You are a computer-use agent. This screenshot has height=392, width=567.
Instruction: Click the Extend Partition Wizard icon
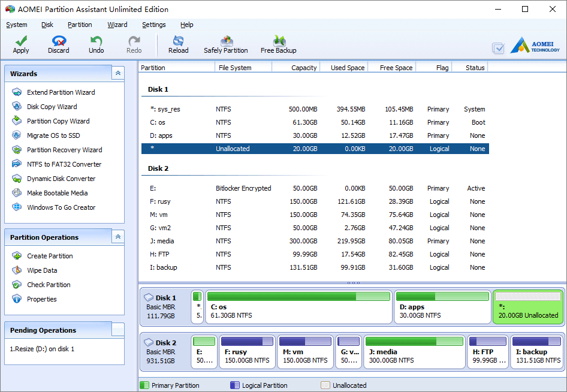(x=17, y=92)
